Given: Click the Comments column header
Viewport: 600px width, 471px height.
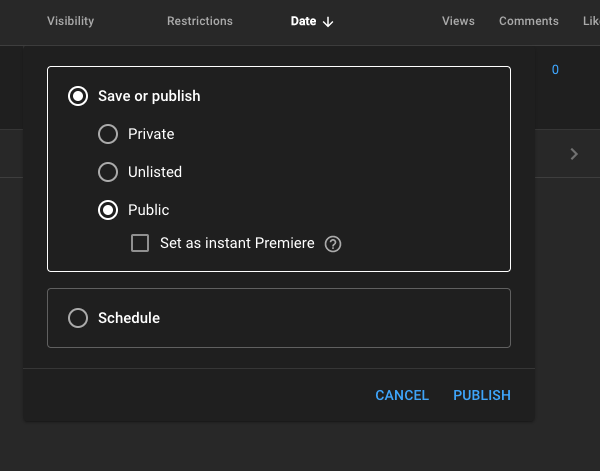Looking at the screenshot, I should [528, 21].
